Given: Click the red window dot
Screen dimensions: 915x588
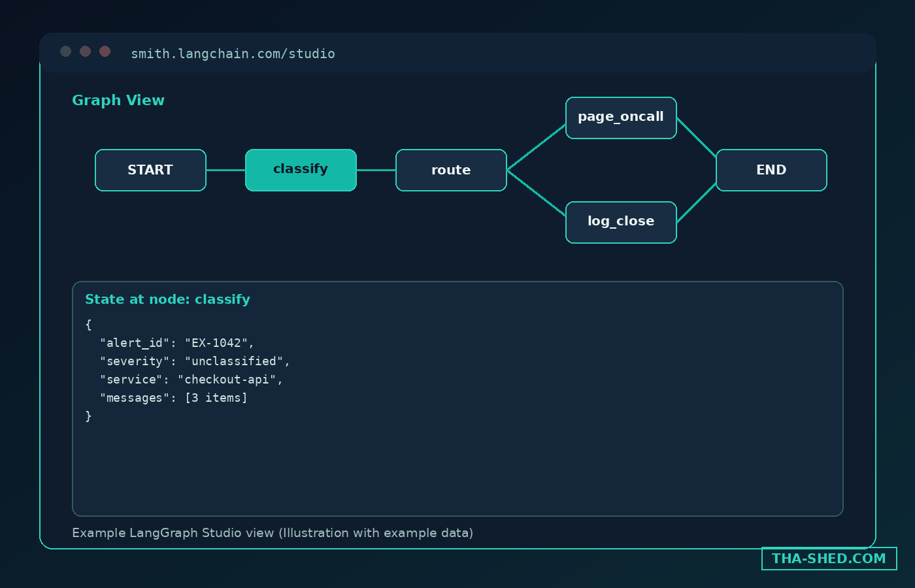Looking at the screenshot, I should pos(105,51).
